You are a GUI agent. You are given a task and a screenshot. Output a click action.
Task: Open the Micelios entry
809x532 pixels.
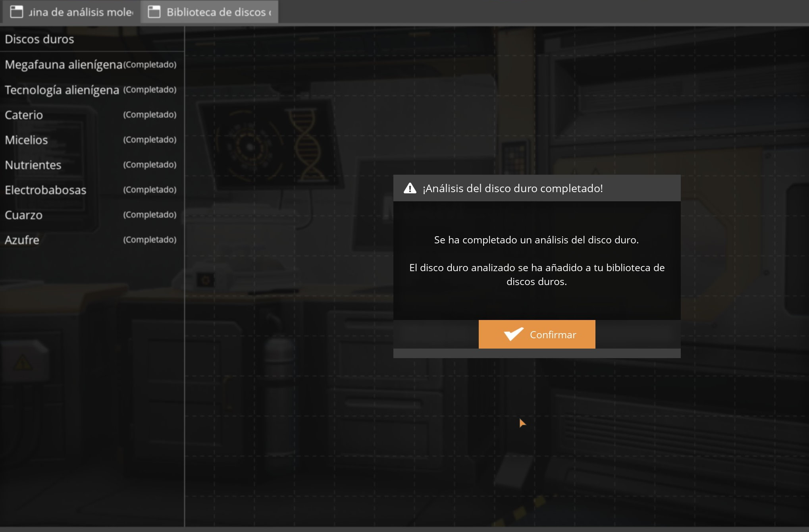click(26, 140)
